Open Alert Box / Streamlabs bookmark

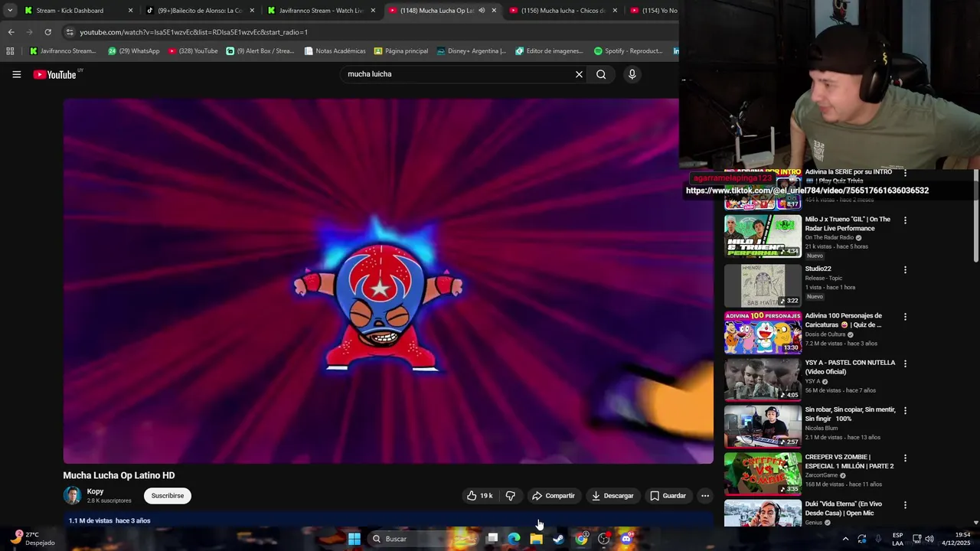[260, 51]
